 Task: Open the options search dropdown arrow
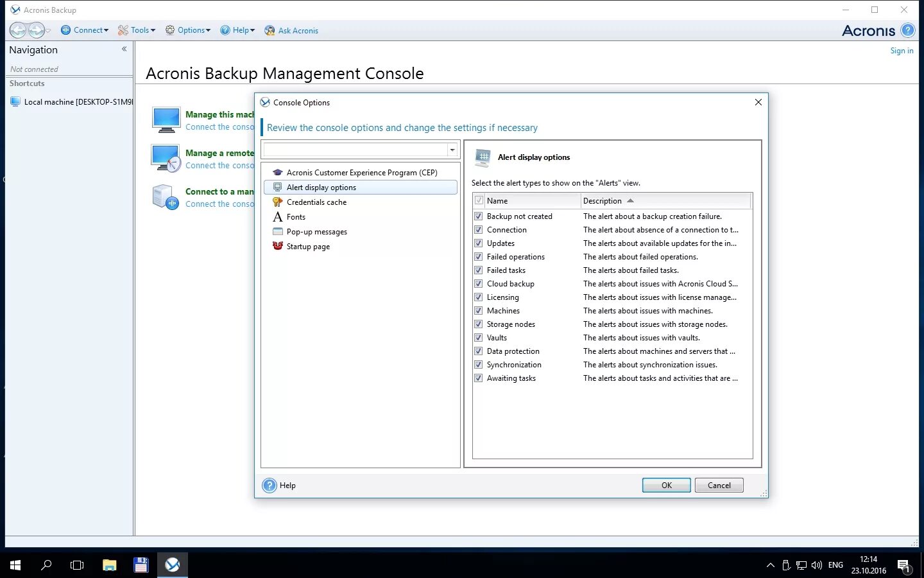pyautogui.click(x=452, y=150)
